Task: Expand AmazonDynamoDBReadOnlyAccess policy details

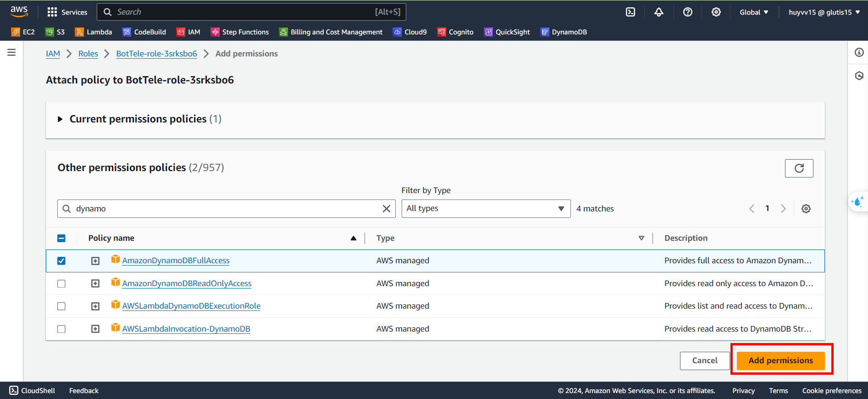Action: [95, 283]
